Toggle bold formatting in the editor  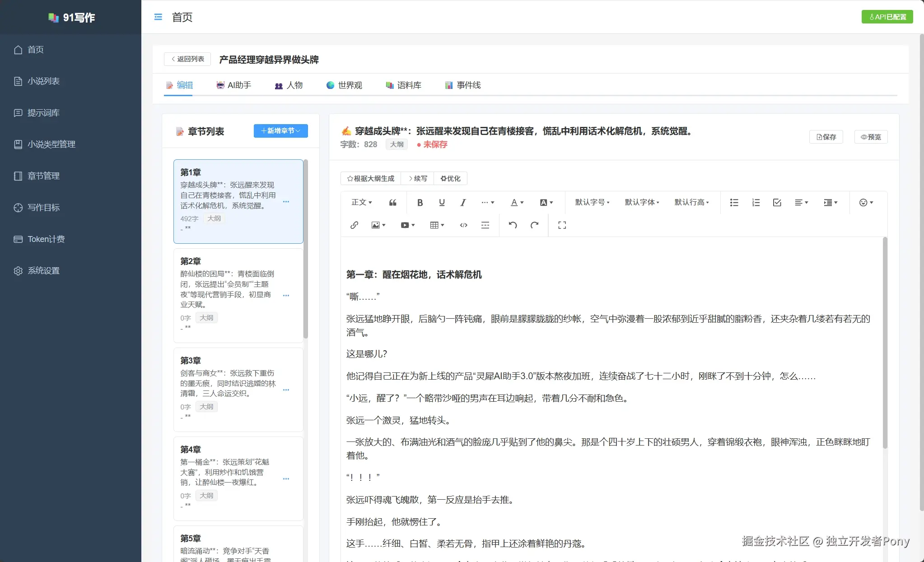pyautogui.click(x=419, y=202)
